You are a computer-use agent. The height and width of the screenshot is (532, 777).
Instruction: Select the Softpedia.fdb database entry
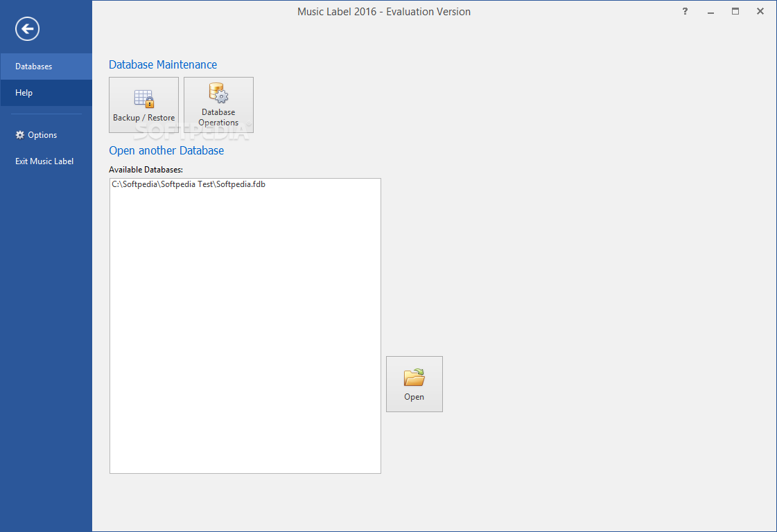pos(245,184)
